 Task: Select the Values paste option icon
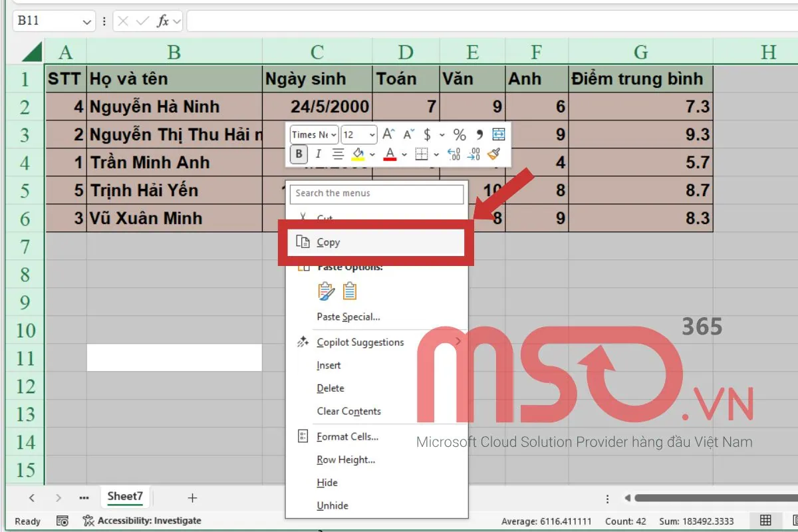click(349, 291)
